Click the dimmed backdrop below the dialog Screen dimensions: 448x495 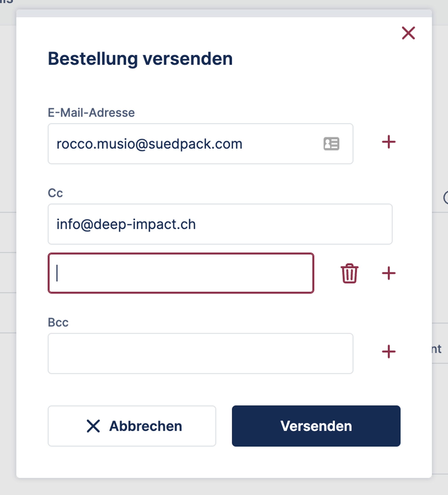tap(224, 487)
